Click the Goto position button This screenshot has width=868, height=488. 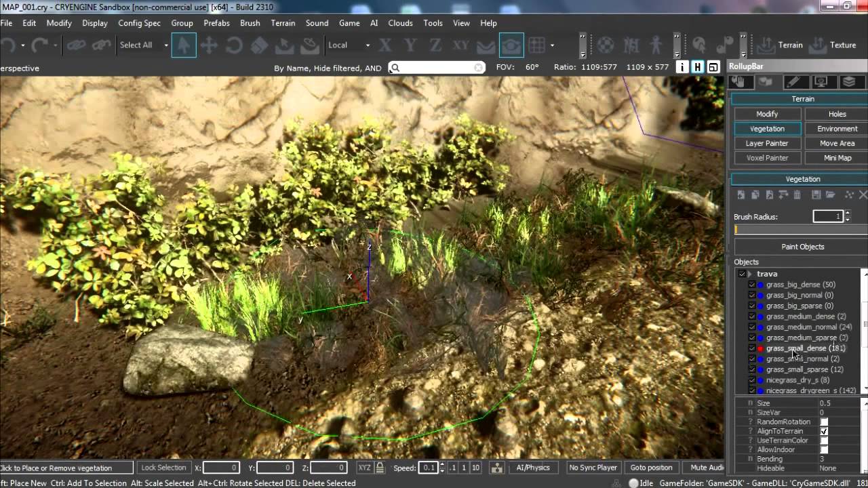(651, 468)
